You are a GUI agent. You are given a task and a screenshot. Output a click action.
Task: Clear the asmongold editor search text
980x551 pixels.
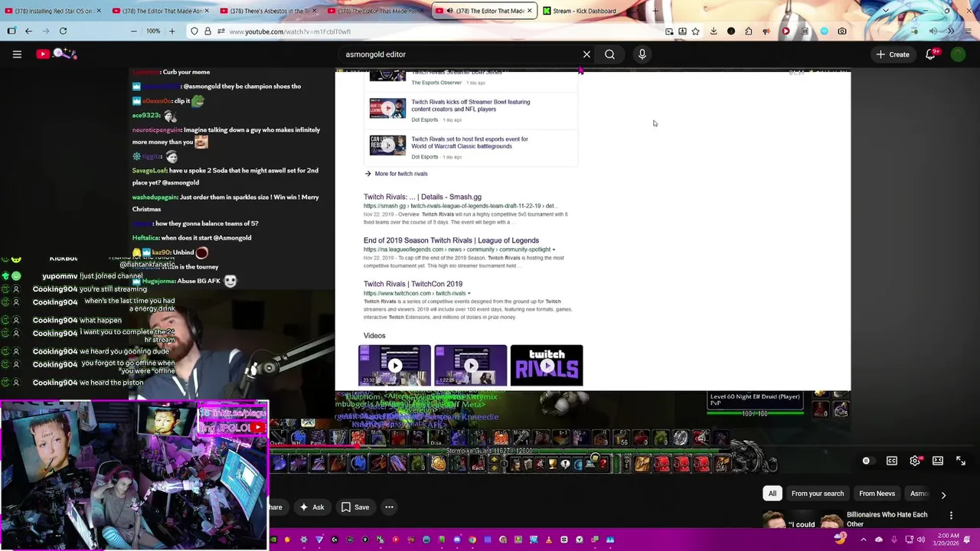pos(586,54)
